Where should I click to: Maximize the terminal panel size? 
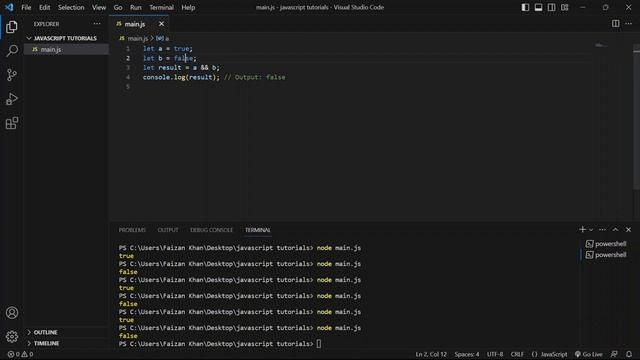click(x=616, y=229)
